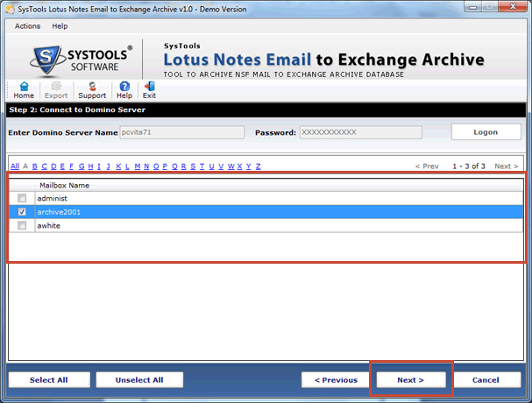Proceed with the Next > button
The image size is (532, 403).
coord(411,380)
